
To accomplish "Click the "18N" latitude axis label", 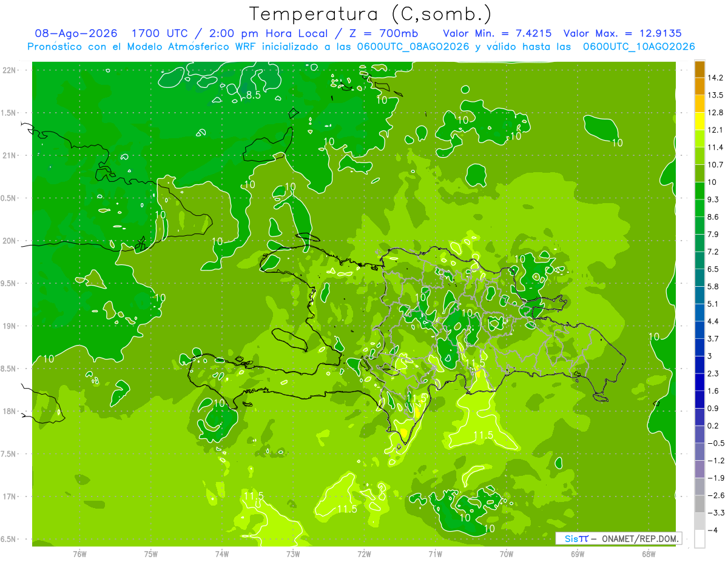I will click(10, 412).
